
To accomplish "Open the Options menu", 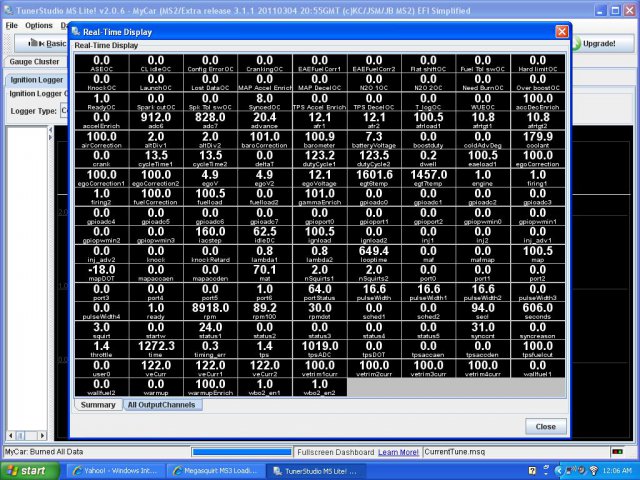I will pos(39,25).
